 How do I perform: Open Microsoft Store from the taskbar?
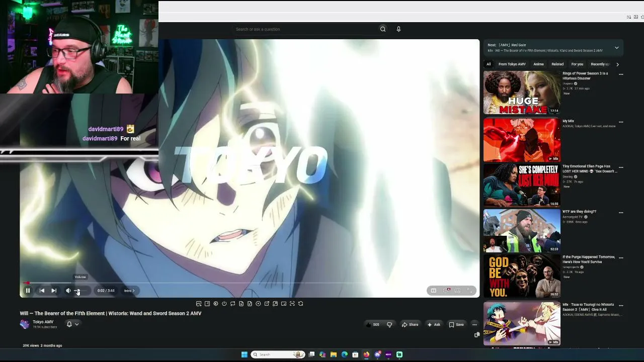click(x=355, y=354)
